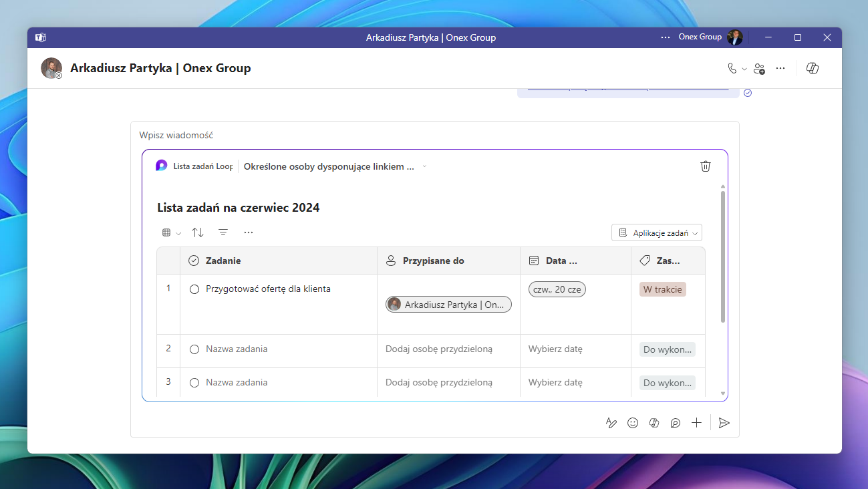Click Nazwa zadania field in row 2
Screen dimensions: 868x489
pyautogui.click(x=237, y=349)
